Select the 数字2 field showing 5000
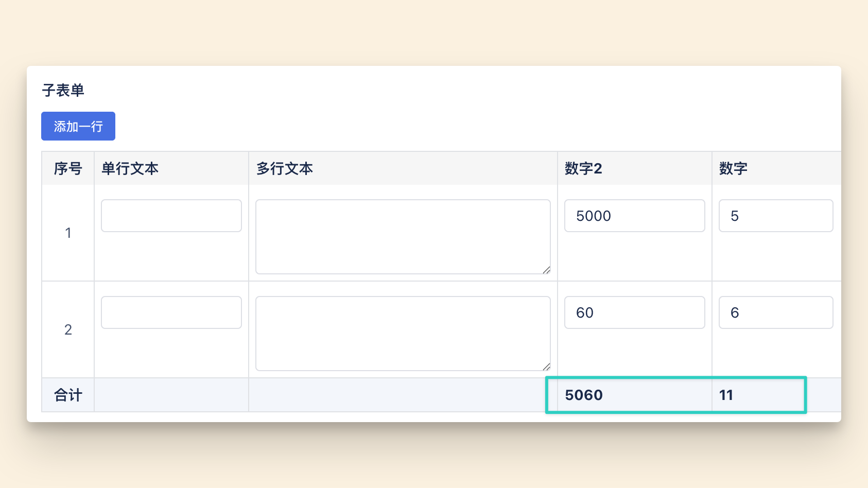Screen dimensions: 868x488 tap(634, 216)
